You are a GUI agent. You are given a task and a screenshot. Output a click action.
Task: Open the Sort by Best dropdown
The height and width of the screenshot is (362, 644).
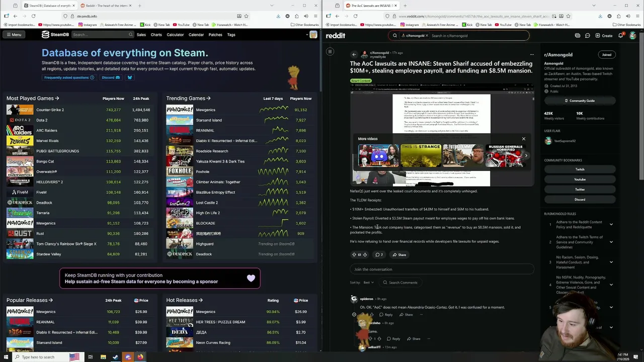(368, 283)
